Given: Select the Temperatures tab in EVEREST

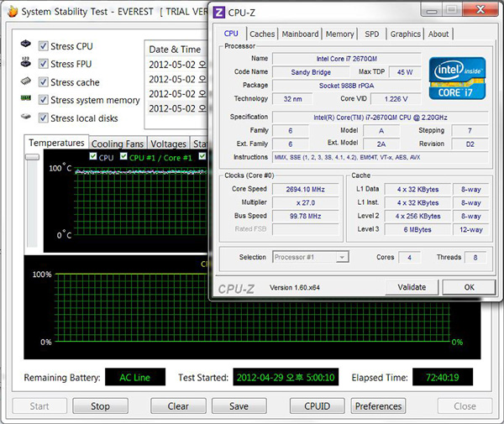Looking at the screenshot, I should coord(56,143).
